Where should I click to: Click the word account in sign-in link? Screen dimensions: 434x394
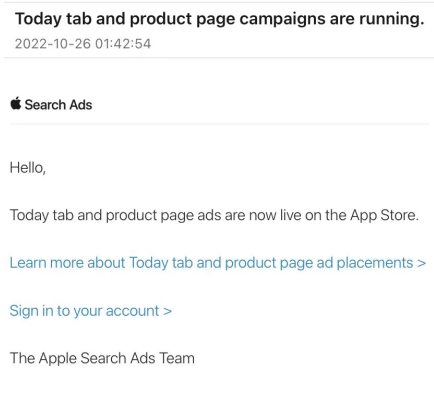(x=132, y=311)
